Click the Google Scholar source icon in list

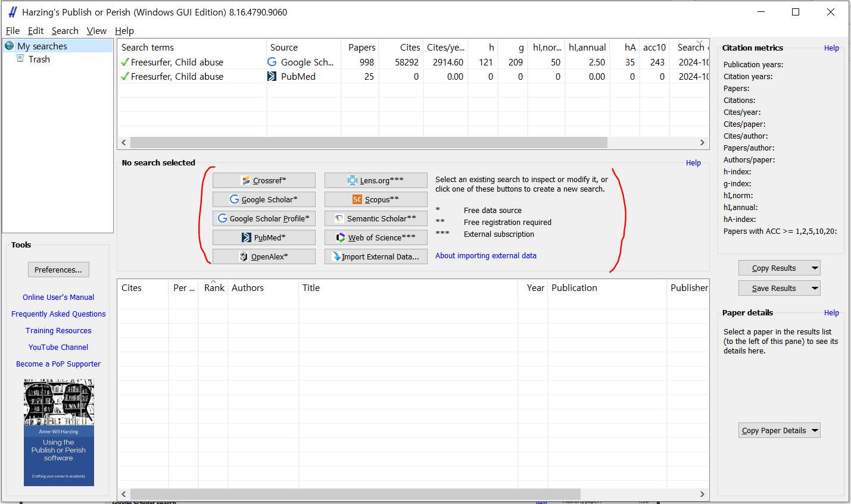click(x=272, y=62)
